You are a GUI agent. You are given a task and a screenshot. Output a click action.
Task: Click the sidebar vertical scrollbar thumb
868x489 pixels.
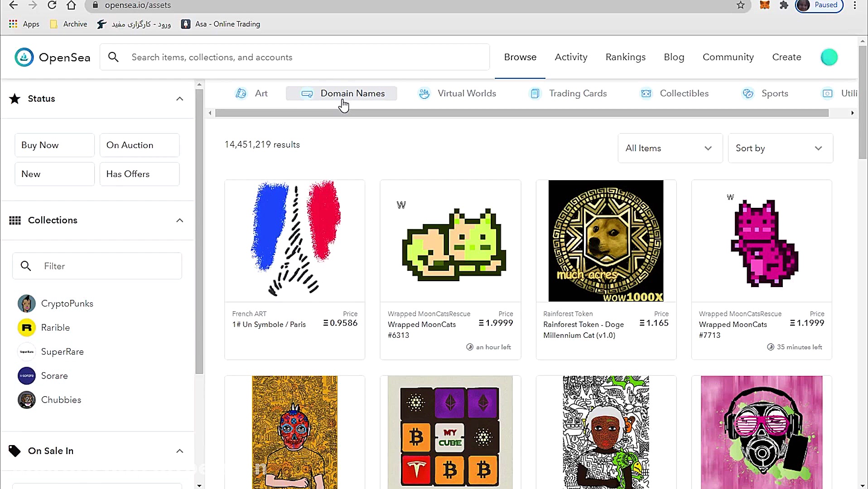pyautogui.click(x=199, y=231)
